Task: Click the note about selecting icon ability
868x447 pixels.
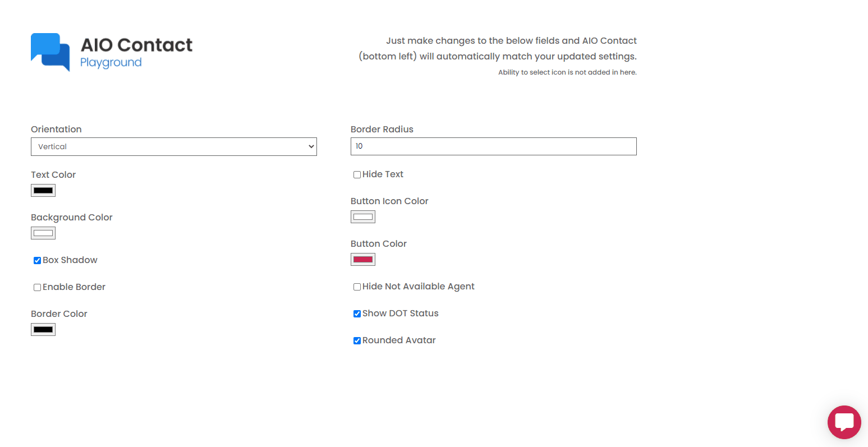Action: click(x=567, y=72)
